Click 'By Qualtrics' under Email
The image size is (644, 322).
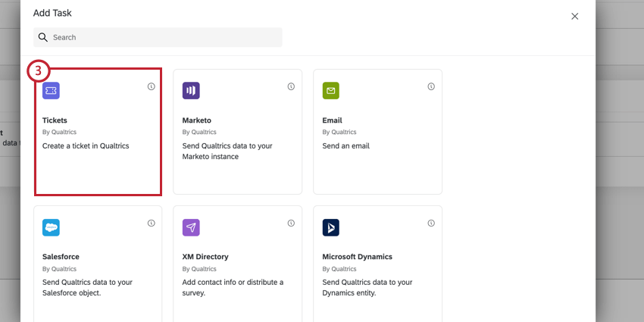click(x=339, y=133)
